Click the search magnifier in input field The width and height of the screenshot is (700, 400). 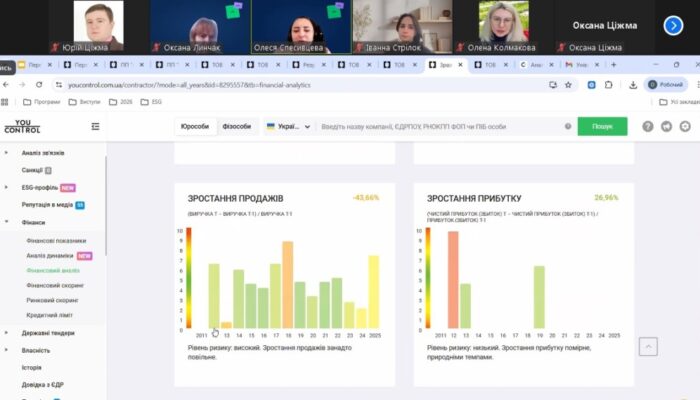point(567,127)
